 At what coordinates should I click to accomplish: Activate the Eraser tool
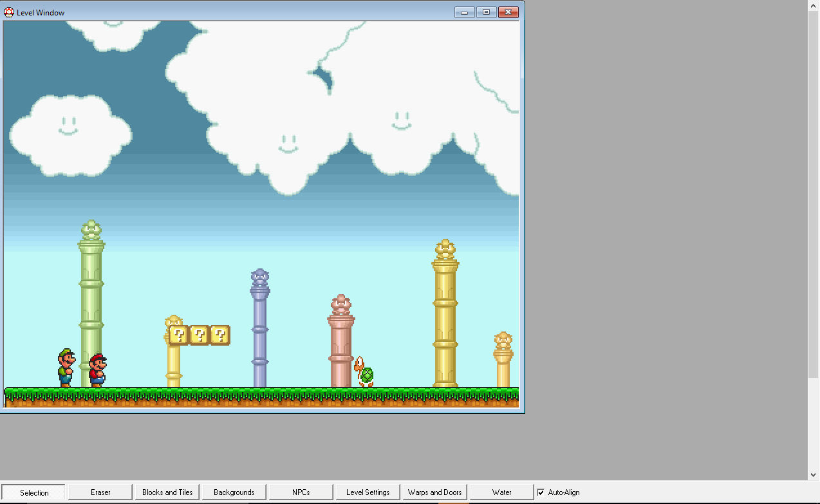(100, 492)
